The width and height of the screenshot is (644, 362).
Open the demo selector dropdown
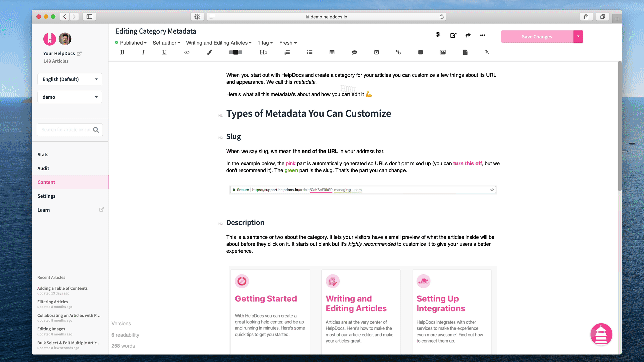(x=70, y=97)
